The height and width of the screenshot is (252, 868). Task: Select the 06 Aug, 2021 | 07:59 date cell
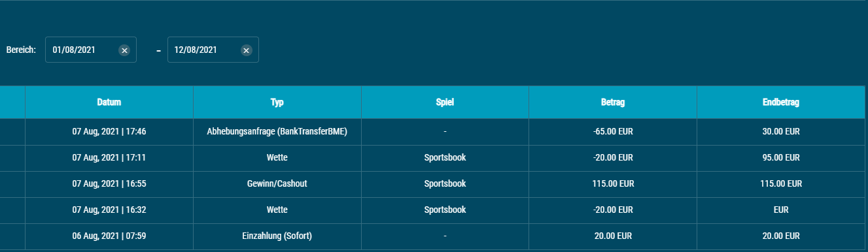click(109, 236)
